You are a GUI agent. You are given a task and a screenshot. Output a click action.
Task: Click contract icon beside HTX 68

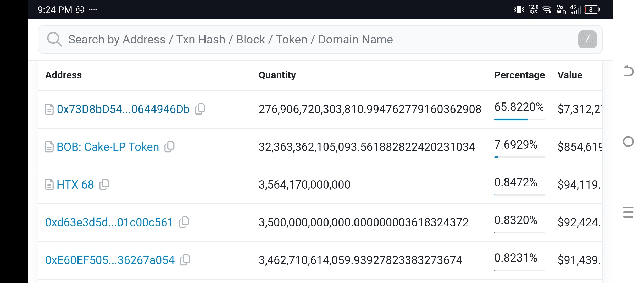(x=49, y=184)
